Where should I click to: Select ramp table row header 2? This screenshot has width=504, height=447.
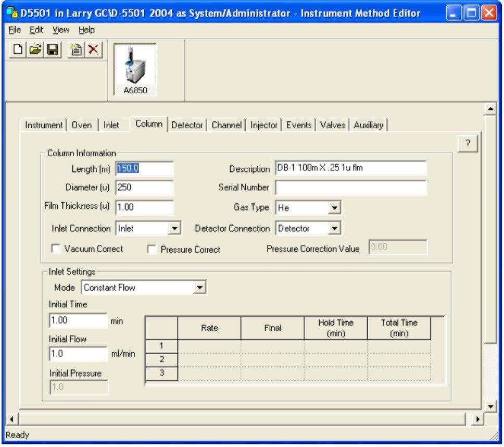coord(162,359)
